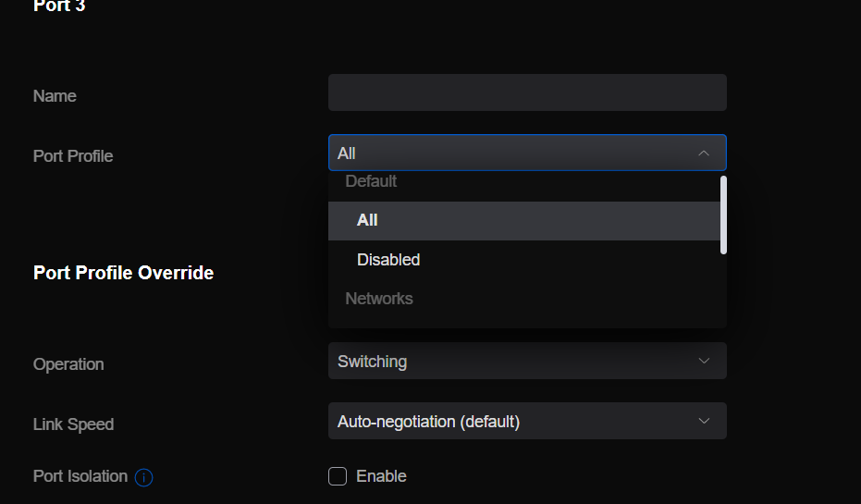Click the Port Isolation info icon

[x=143, y=477]
